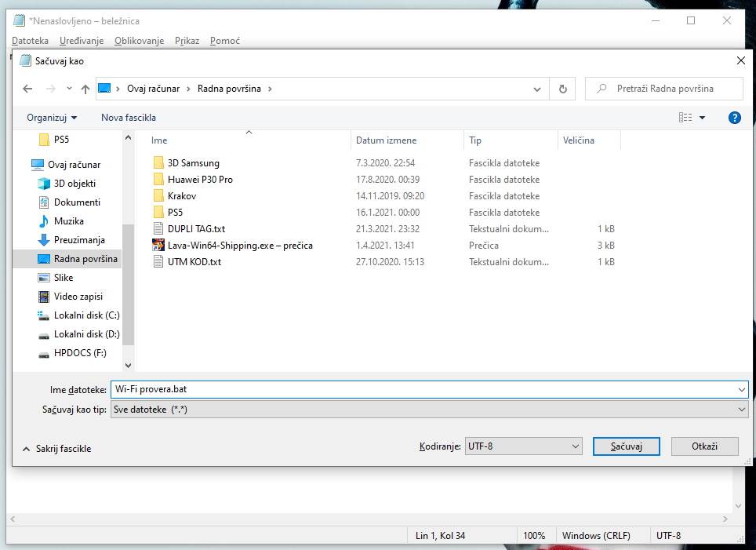Viewport: 756px width, 550px height.
Task: Create a new folder with Nova fascikla
Action: [129, 118]
